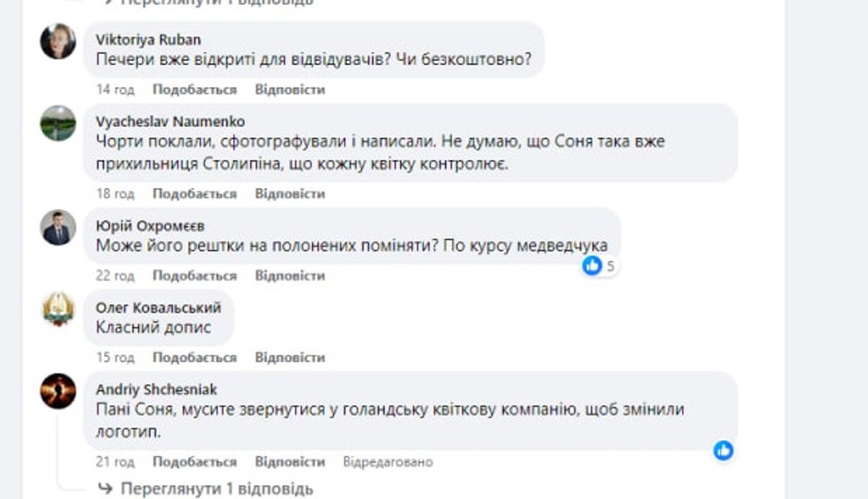Like Vyacheslav Naumenko's comment
The image size is (868, 499).
point(195,194)
